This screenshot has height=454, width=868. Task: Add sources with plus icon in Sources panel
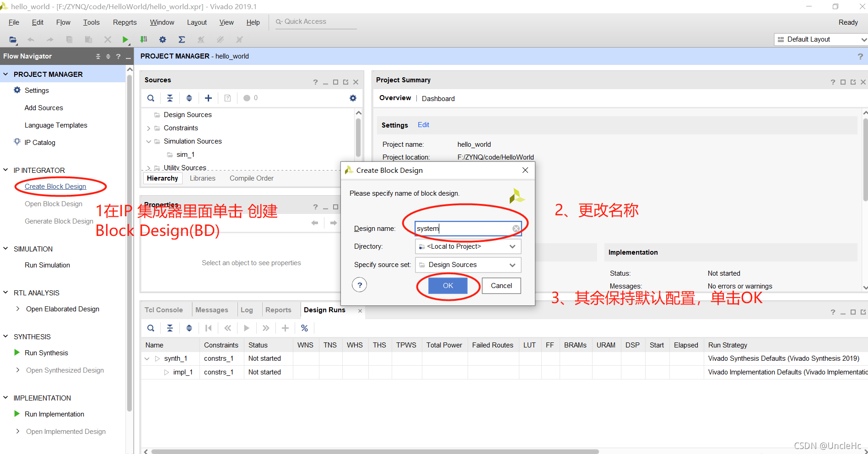208,98
